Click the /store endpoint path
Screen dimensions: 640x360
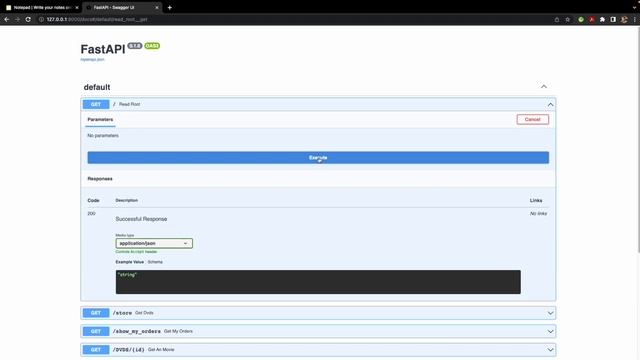pyautogui.click(x=122, y=313)
